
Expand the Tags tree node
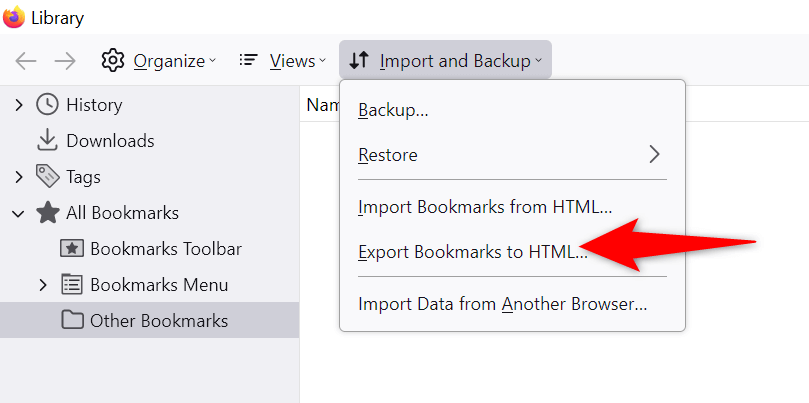click(18, 177)
